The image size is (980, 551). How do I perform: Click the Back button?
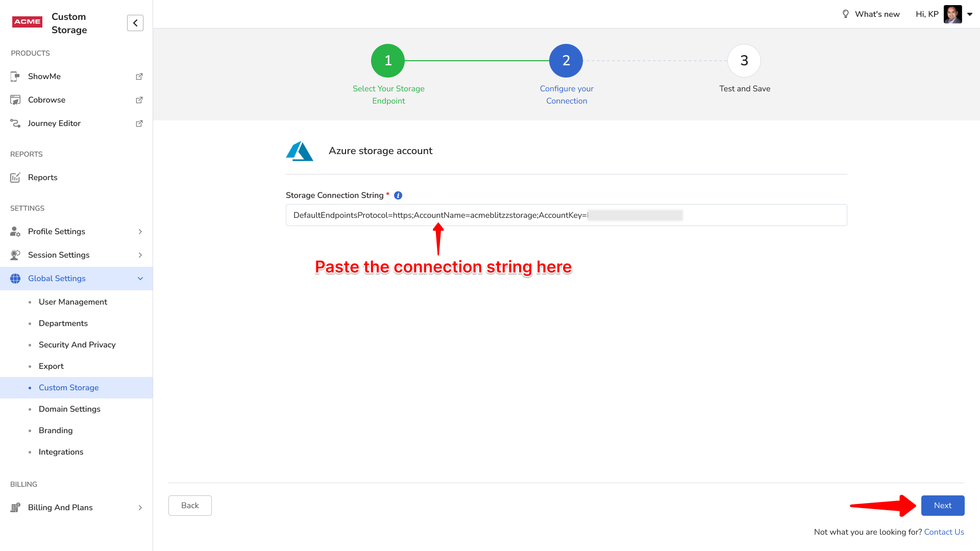[x=190, y=506]
